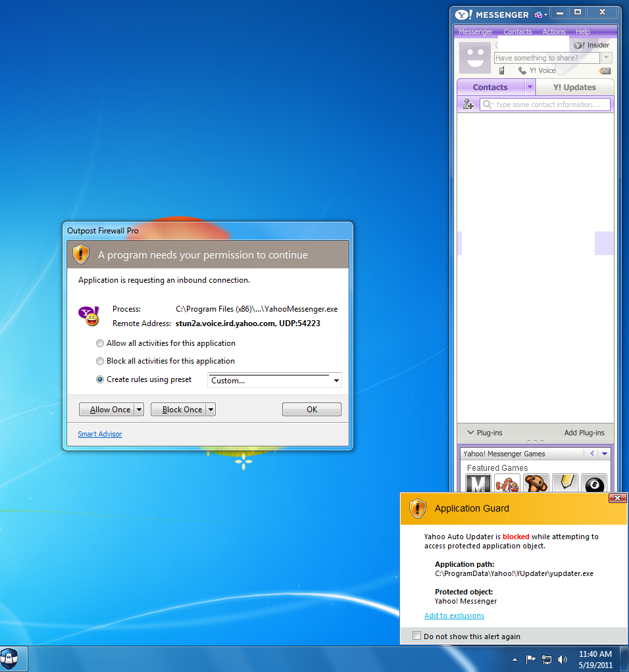The width and height of the screenshot is (629, 672).
Task: Open the M featured game icon
Action: click(478, 483)
